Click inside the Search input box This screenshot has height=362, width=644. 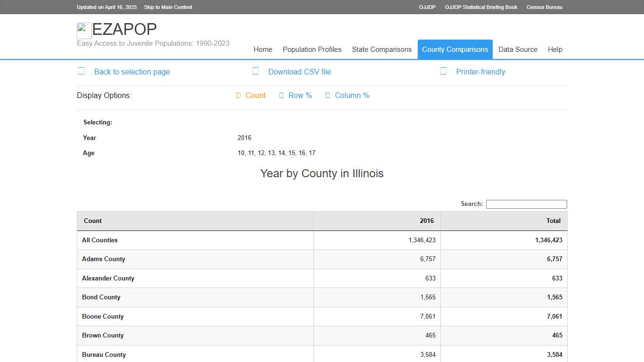[526, 204]
